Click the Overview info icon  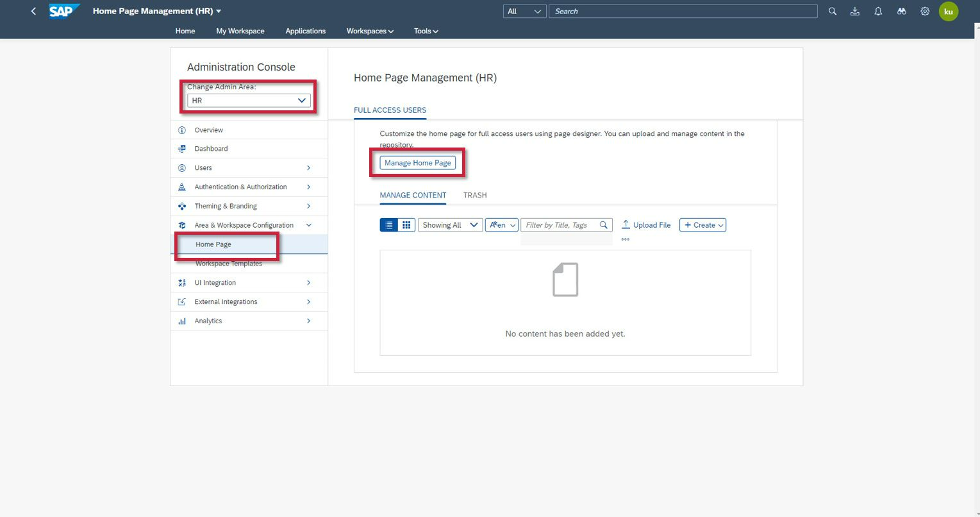pyautogui.click(x=182, y=130)
